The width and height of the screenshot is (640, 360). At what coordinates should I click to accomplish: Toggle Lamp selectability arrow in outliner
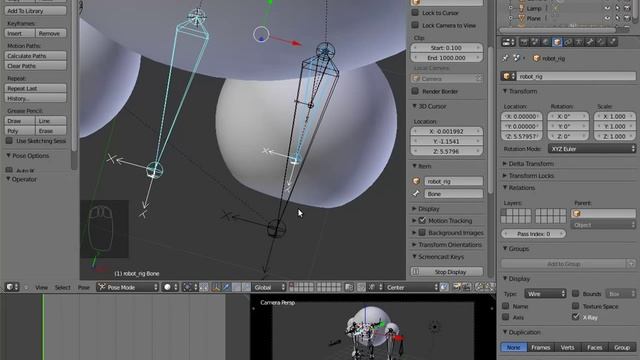click(x=617, y=8)
